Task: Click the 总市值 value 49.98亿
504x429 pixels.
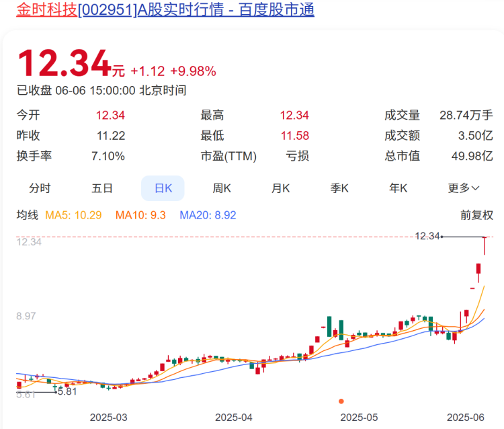Action: (472, 156)
